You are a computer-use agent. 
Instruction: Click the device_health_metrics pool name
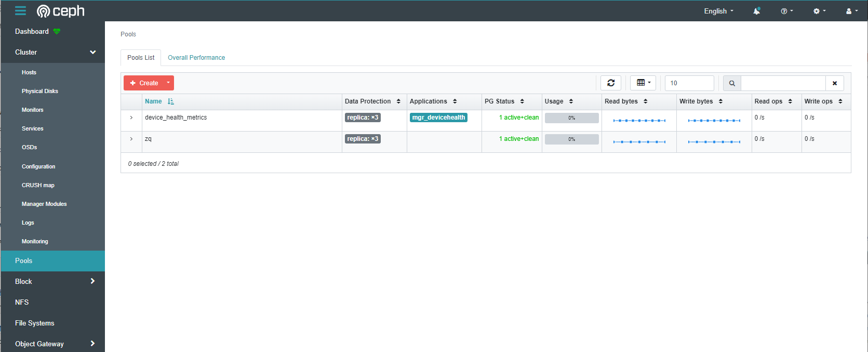pos(176,118)
